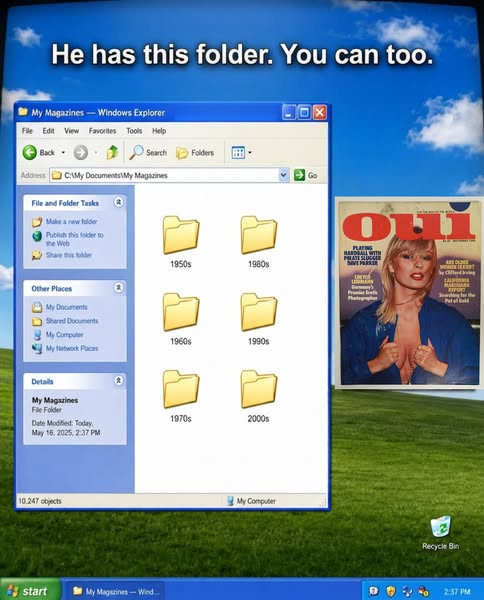Click the green Back arrow icon
The height and width of the screenshot is (600, 484).
pos(29,152)
